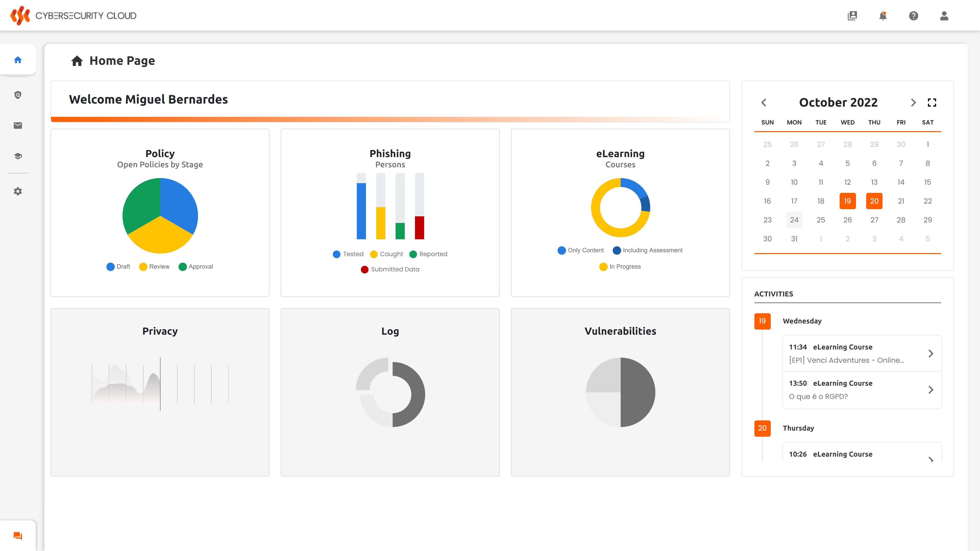Viewport: 980px width, 551px height.
Task: Go to next month in calendar
Action: click(913, 102)
